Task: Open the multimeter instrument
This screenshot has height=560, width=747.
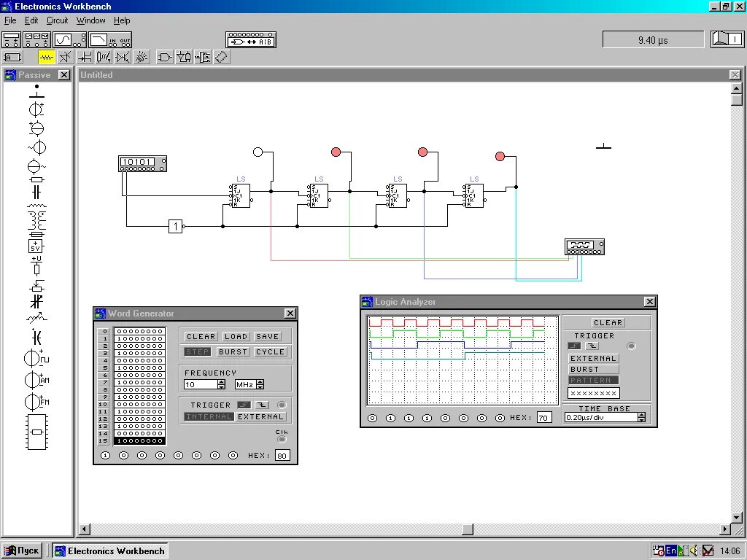Action: click(12, 40)
